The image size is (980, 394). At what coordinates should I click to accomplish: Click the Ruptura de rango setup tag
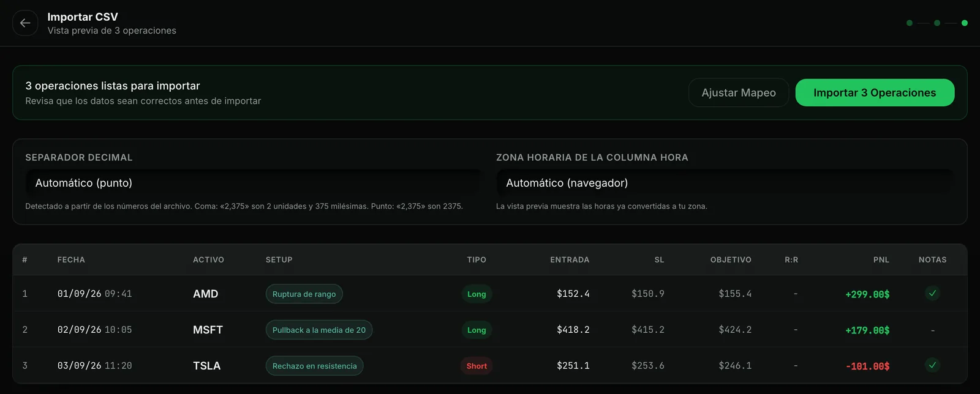pyautogui.click(x=304, y=294)
